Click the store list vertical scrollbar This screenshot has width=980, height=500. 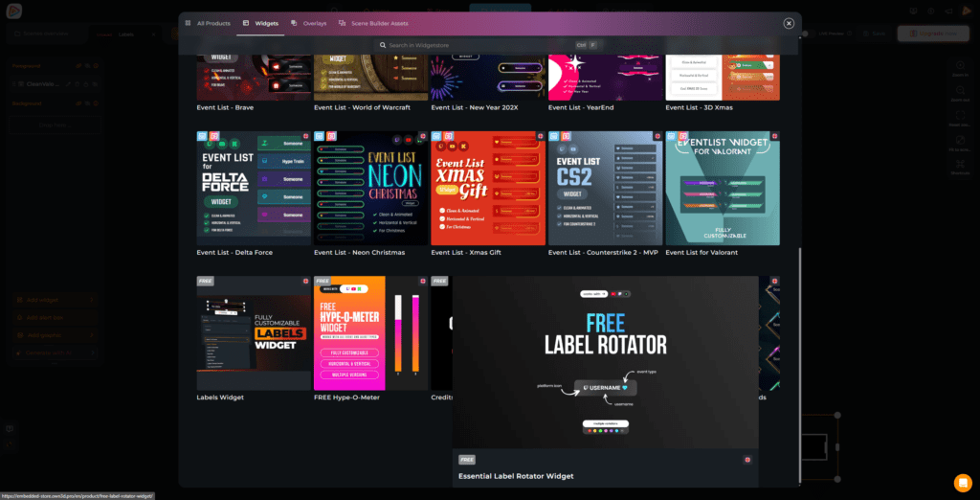798,364
